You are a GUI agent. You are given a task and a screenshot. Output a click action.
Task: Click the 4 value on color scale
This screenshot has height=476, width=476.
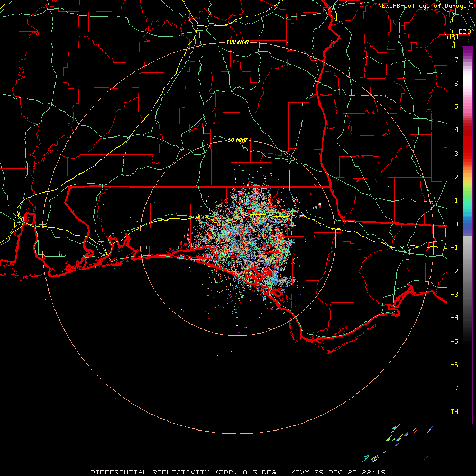[456, 130]
